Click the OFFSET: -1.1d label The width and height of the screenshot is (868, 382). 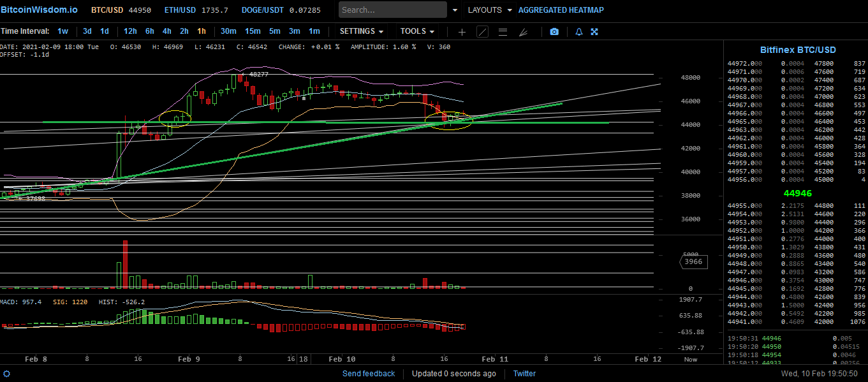coord(24,55)
